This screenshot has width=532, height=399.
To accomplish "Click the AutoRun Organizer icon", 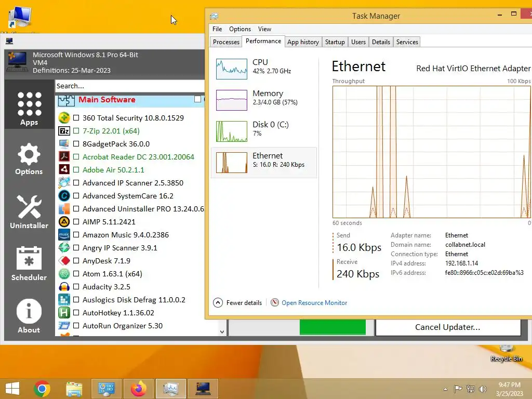I will (x=64, y=326).
